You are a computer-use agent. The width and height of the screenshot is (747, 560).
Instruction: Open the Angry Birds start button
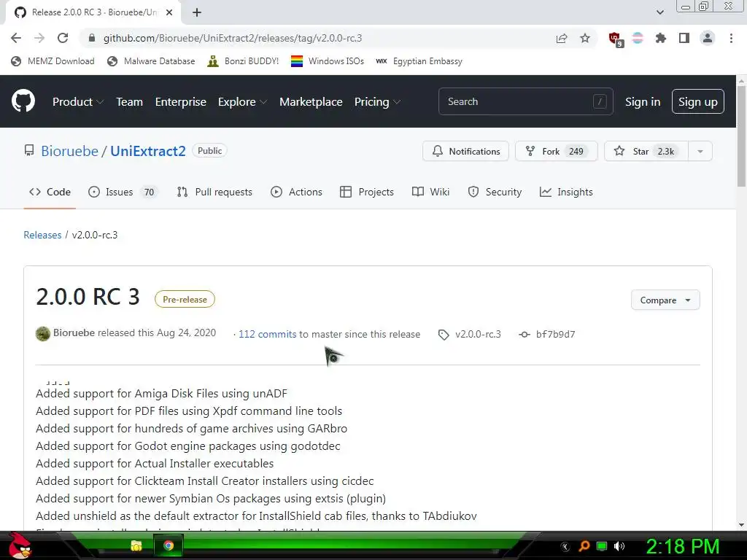(20, 545)
